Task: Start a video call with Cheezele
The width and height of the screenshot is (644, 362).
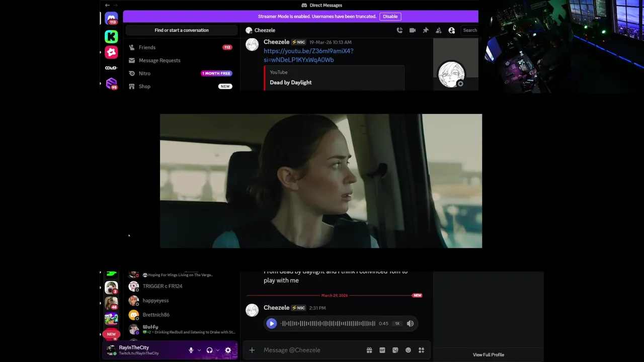Action: coord(413,30)
